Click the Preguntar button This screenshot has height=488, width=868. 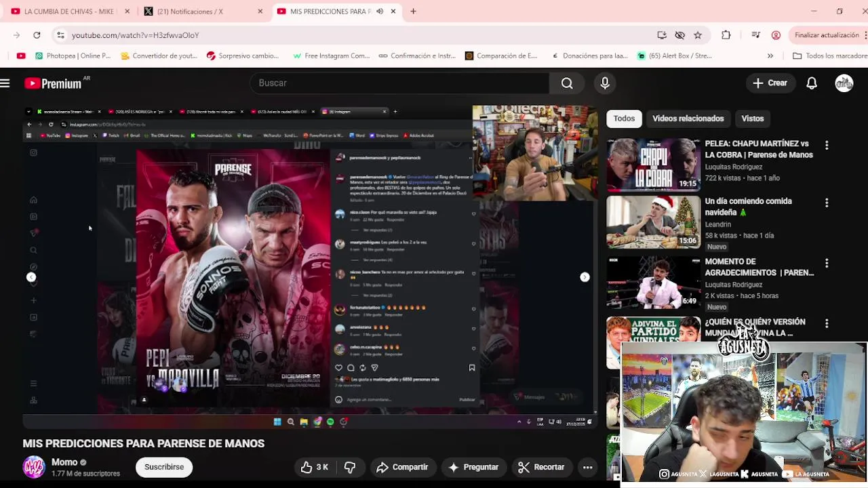[473, 467]
